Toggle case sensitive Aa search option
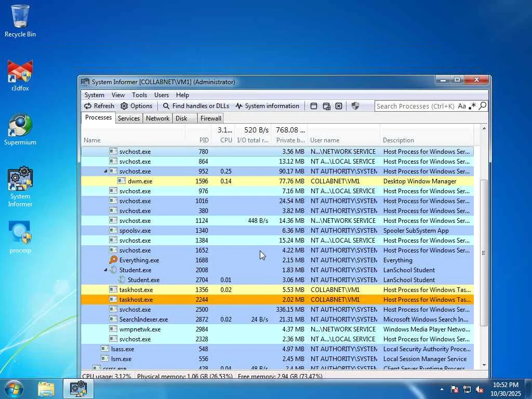This screenshot has width=532, height=399. pyautogui.click(x=461, y=106)
